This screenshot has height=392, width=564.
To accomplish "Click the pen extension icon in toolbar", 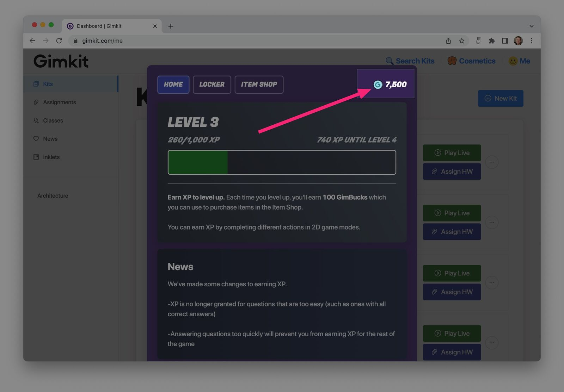I will [478, 41].
